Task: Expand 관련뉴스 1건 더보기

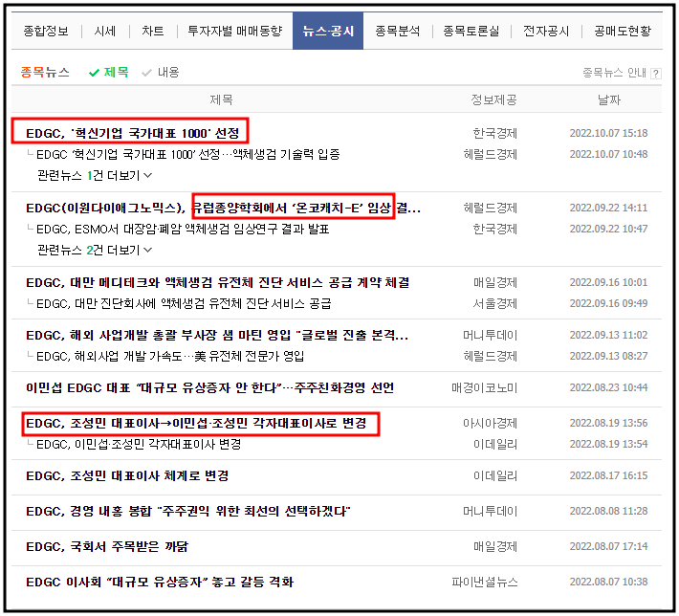Action: point(95,175)
